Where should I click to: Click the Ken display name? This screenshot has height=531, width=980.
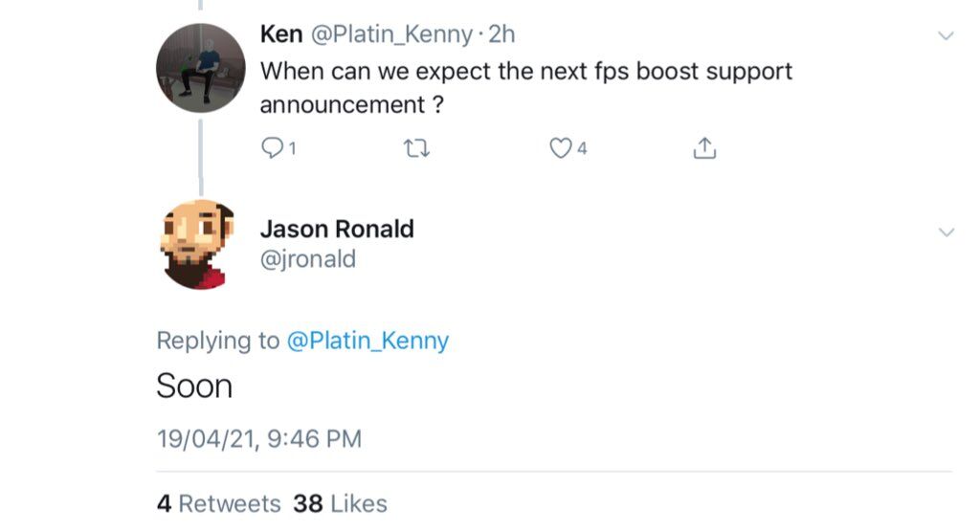pos(280,34)
